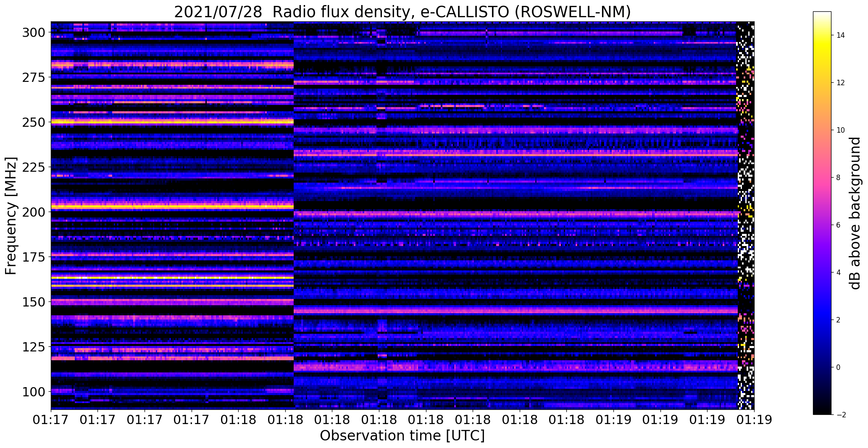Click the colorbar 8 tick label
Screen dimensions: 868x448
tap(838, 178)
